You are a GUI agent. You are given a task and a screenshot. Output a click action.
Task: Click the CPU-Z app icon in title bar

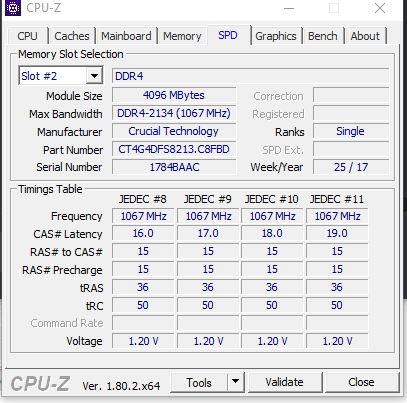click(x=13, y=8)
